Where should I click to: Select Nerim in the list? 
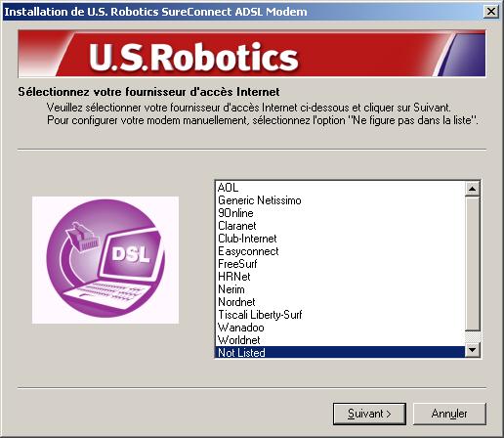(341, 289)
